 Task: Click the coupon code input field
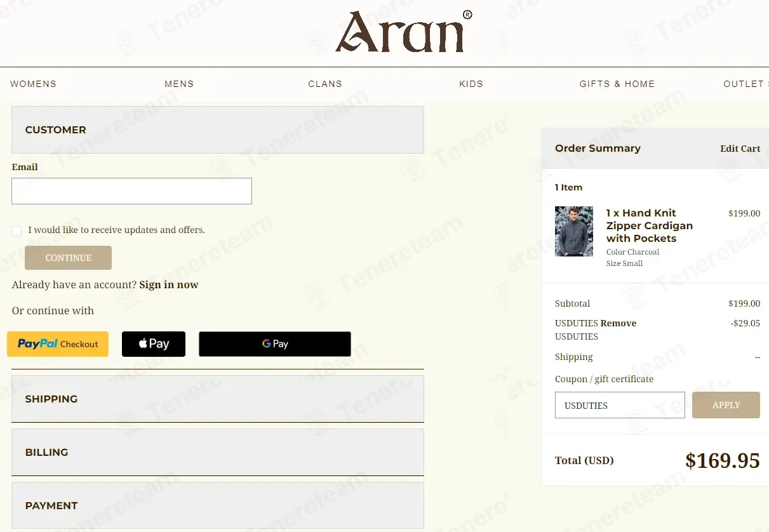[x=620, y=405]
